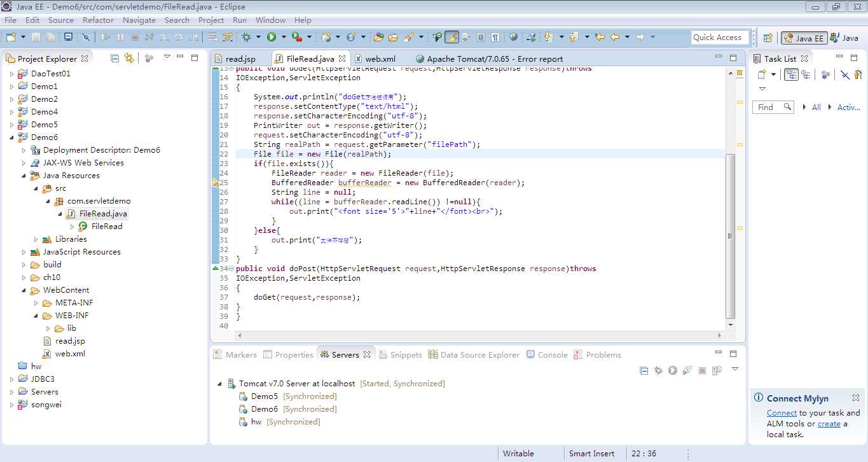
Task: Click the Quick Access search field
Action: coord(720,38)
